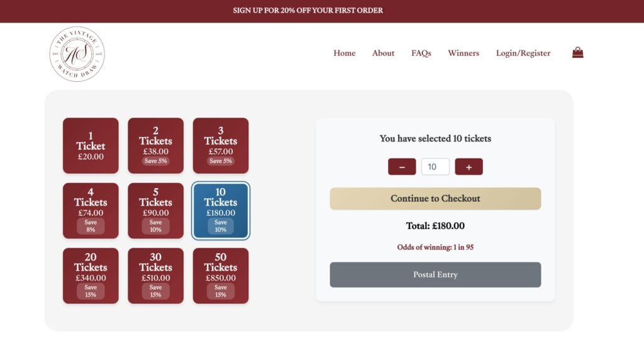
Task: Click The Vintage Watch Draw logo
Action: [77, 54]
